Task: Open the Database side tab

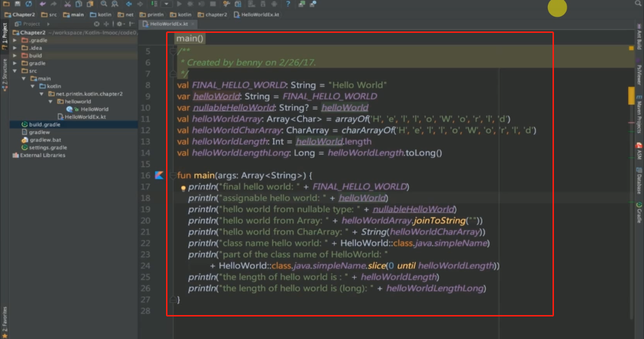Action: point(639,181)
